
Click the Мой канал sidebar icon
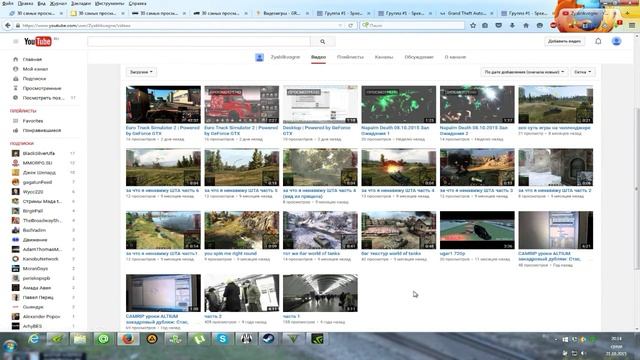[x=16, y=69]
